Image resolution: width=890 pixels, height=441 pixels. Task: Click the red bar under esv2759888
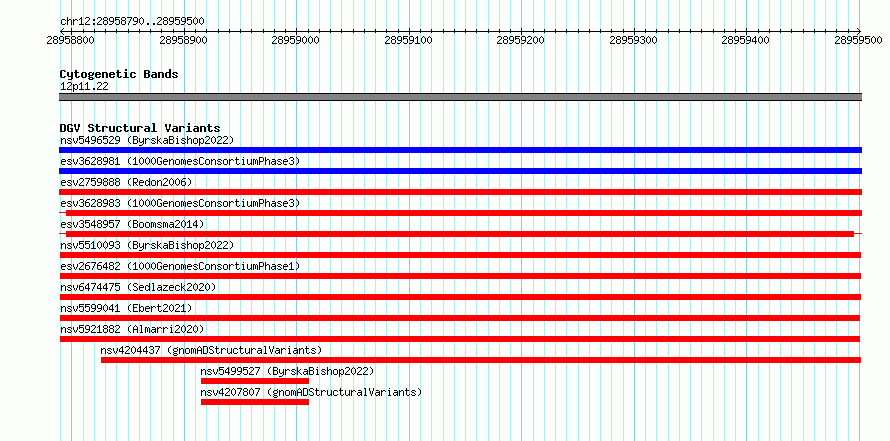pos(460,192)
